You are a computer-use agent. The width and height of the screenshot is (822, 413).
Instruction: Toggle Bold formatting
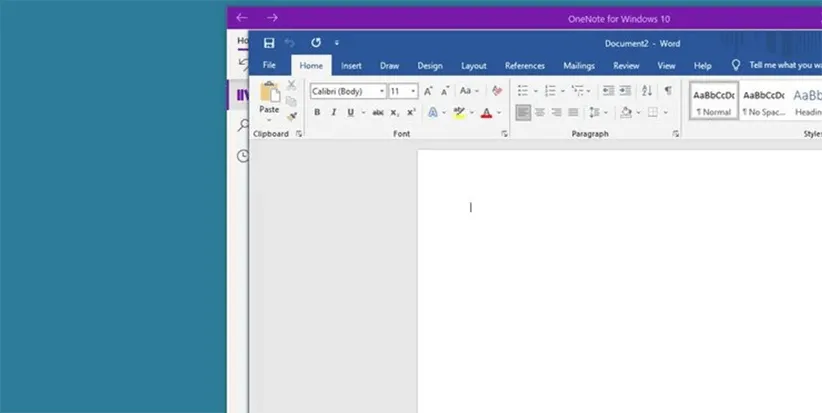click(317, 113)
